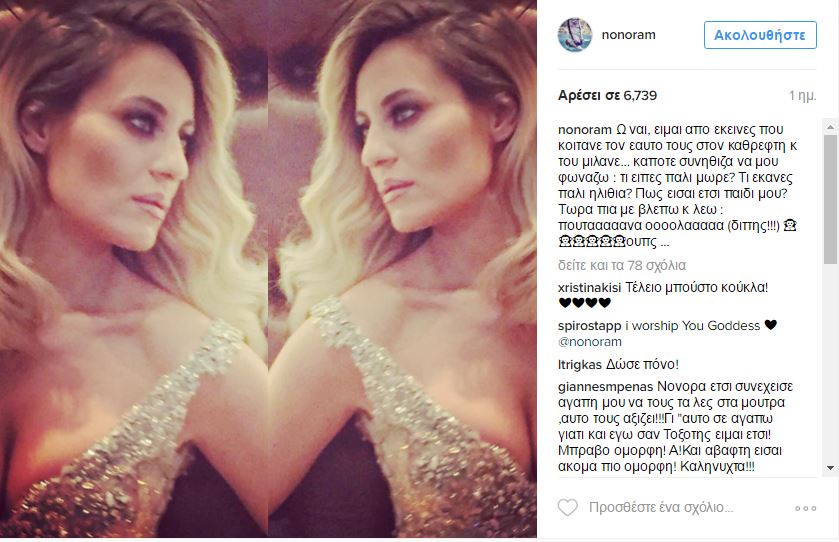Click the 1 ημ. post timestamp
The width and height of the screenshot is (839, 542).
802,96
